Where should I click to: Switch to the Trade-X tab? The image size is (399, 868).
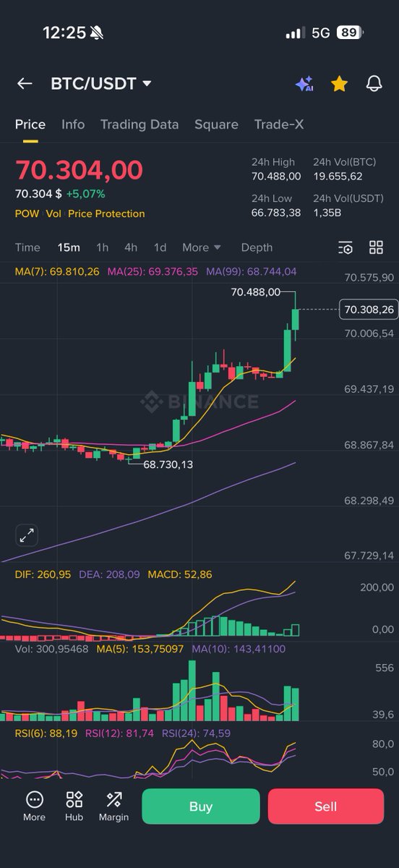tap(279, 124)
